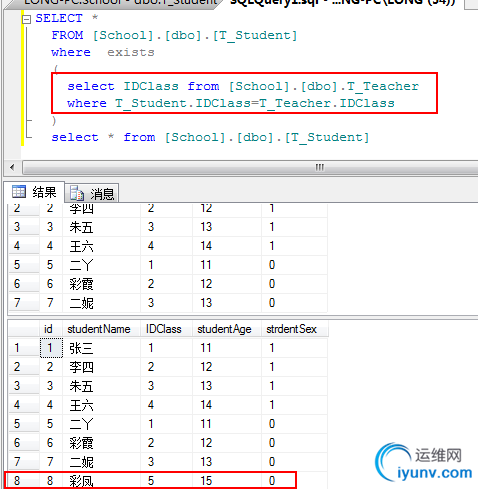Screen dimensions: 478x489
Task: Click [T_Student] in the last select line
Action: [327, 137]
